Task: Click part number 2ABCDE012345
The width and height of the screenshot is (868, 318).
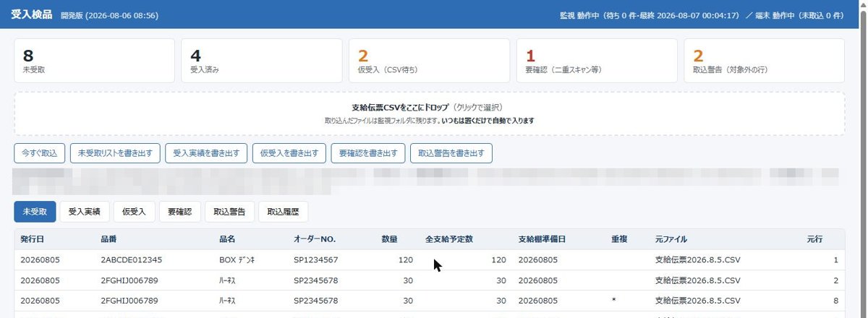Action: [x=132, y=259]
